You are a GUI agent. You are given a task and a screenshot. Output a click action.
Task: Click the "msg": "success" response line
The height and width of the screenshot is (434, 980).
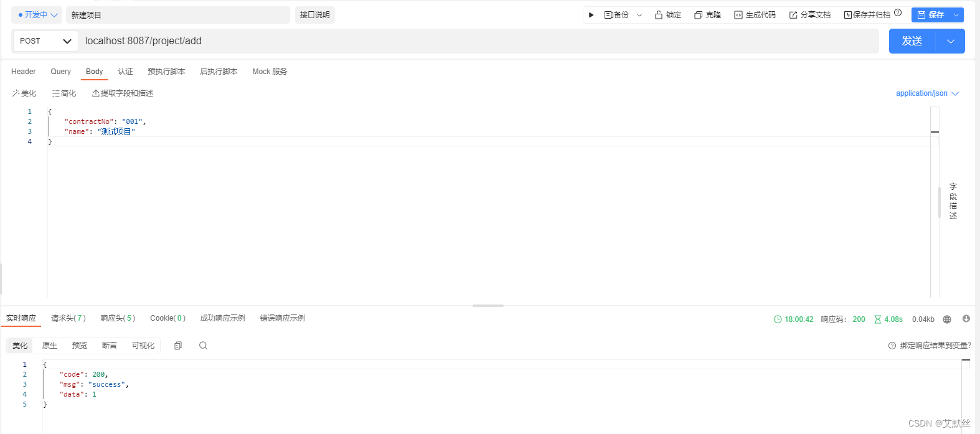click(x=94, y=384)
